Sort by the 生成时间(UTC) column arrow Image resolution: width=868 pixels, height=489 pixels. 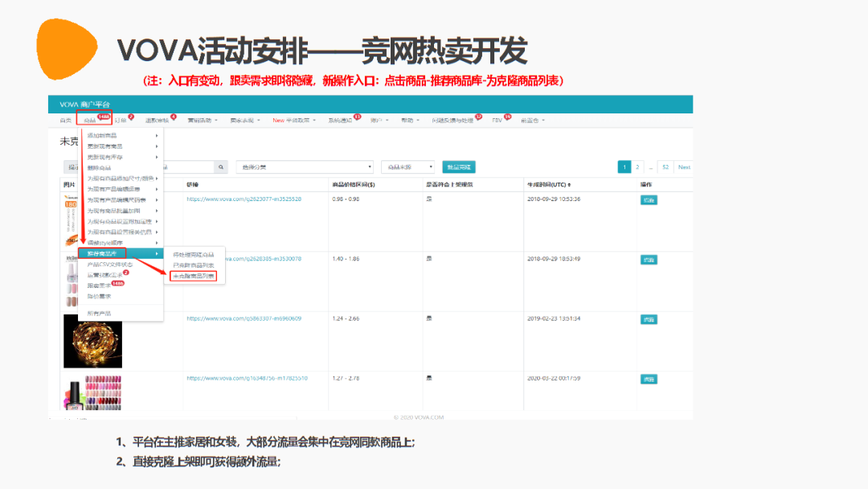tap(569, 185)
